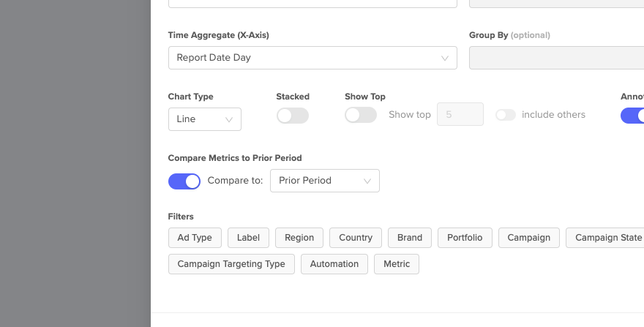This screenshot has width=644, height=327.
Task: Enable the Stacked toggle
Action: 293,116
